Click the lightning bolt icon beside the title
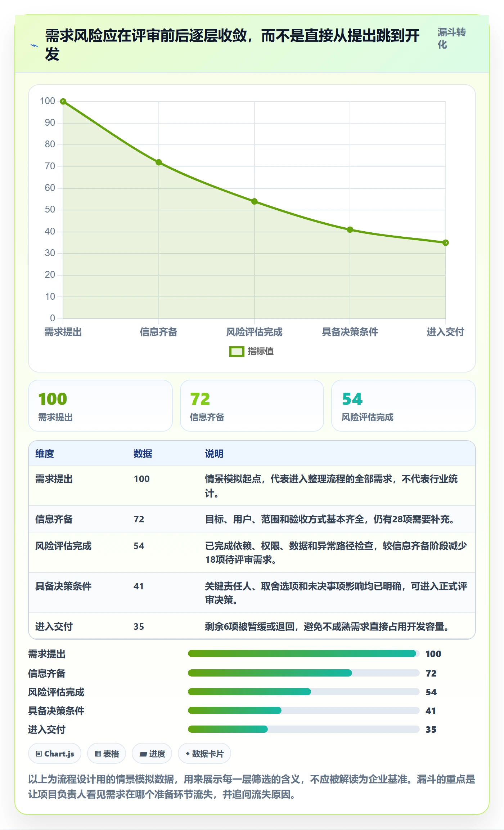This screenshot has height=830, width=504. point(34,46)
